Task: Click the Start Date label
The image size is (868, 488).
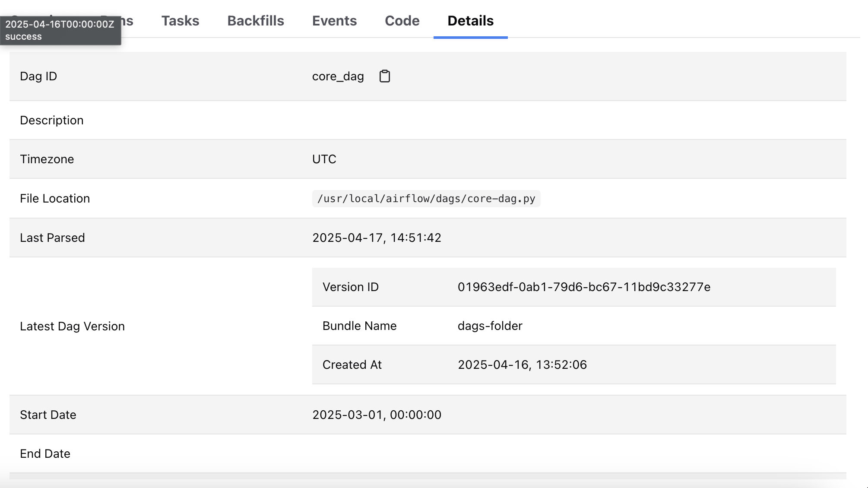Action: pos(48,415)
